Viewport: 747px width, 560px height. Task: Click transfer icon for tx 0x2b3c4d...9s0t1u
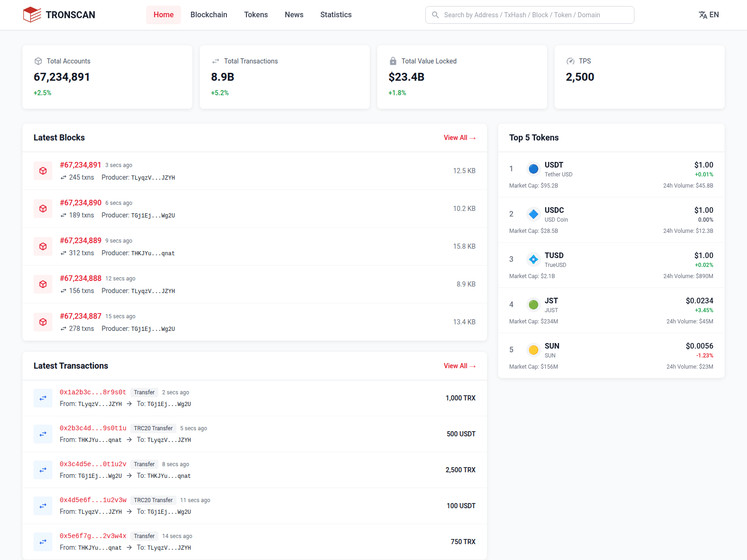coord(43,434)
